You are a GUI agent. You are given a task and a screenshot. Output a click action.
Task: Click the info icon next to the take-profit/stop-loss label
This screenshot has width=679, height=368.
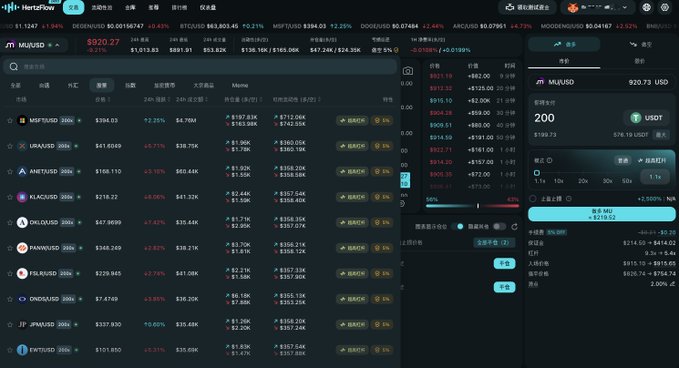(569, 199)
